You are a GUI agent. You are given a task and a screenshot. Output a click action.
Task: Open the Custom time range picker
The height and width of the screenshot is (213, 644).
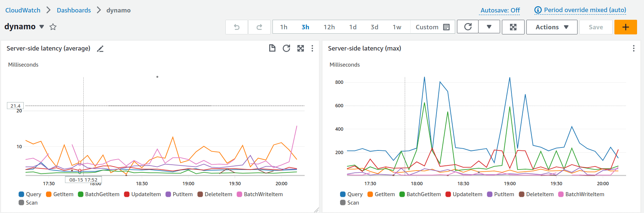[x=432, y=27]
